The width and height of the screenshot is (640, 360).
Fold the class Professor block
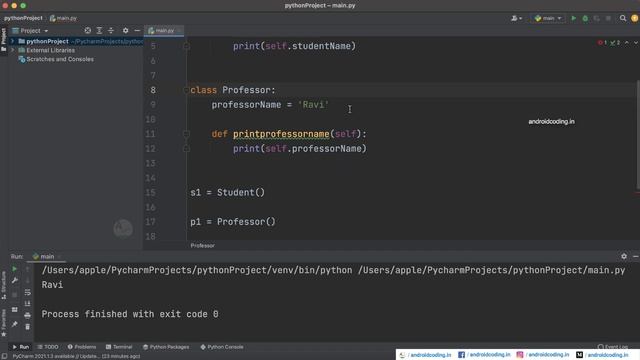[x=186, y=90]
